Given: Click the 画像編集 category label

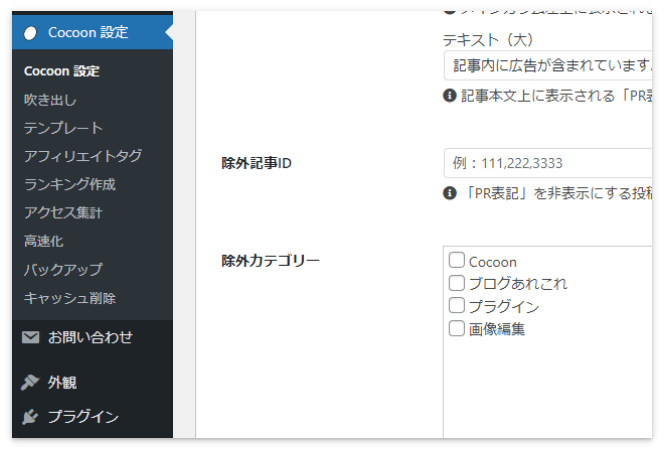Looking at the screenshot, I should (x=497, y=329).
